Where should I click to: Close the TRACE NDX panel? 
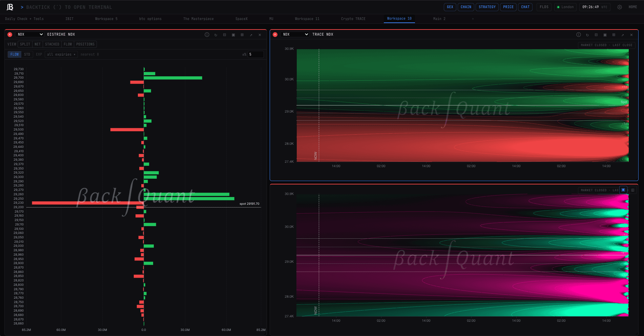tap(631, 35)
